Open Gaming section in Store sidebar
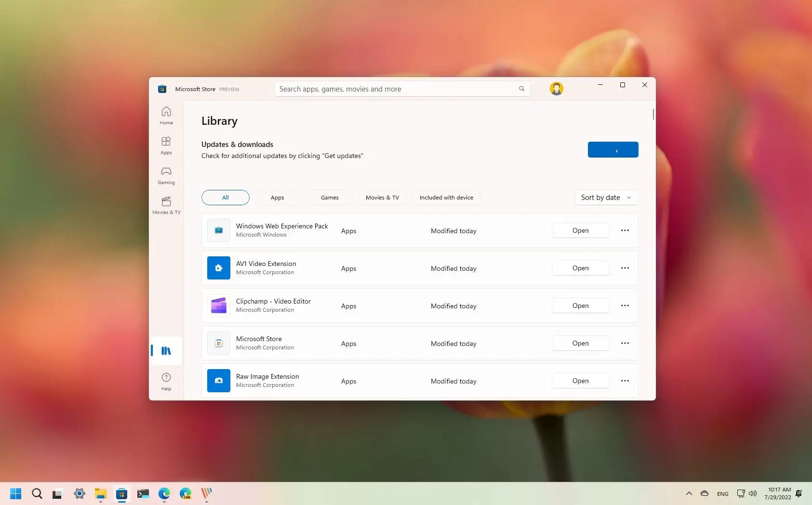 166,175
